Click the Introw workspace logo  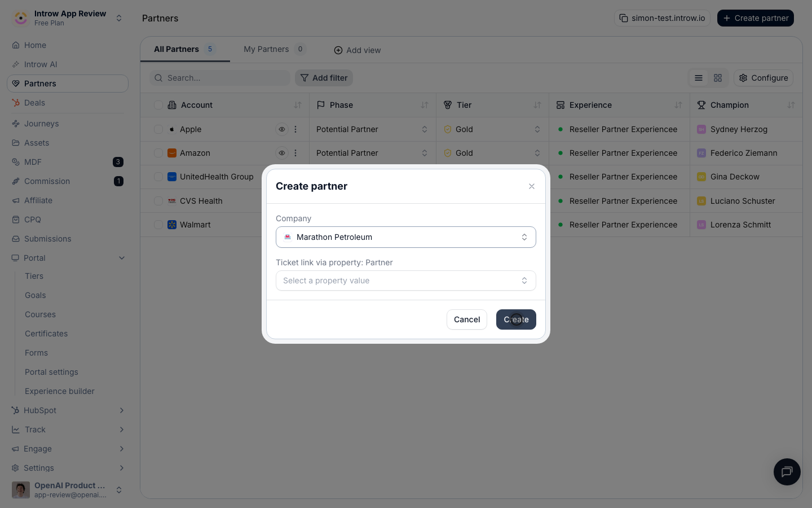[x=21, y=18]
